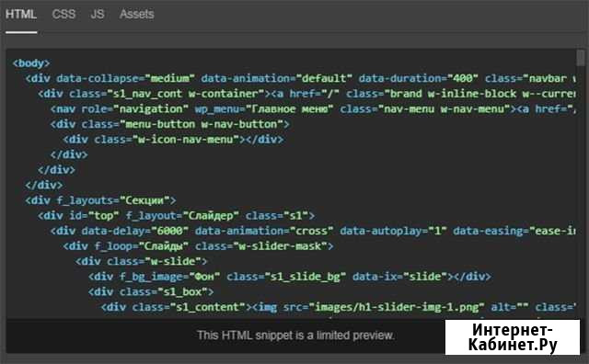Click the f_layouts="Секции" div line
This screenshot has width=589, height=364.
point(100,200)
